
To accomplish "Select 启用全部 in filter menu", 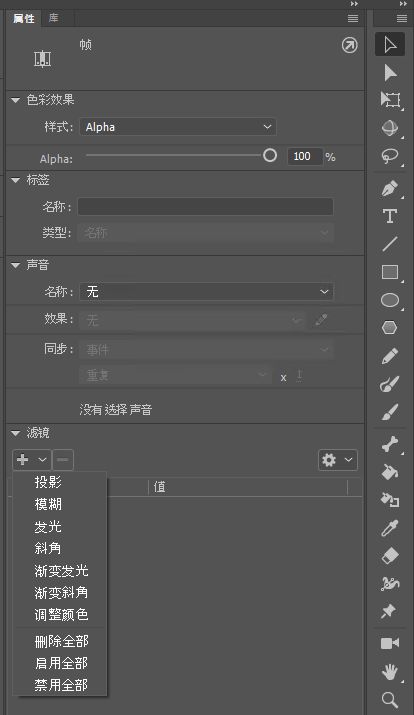I will pyautogui.click(x=61, y=663).
